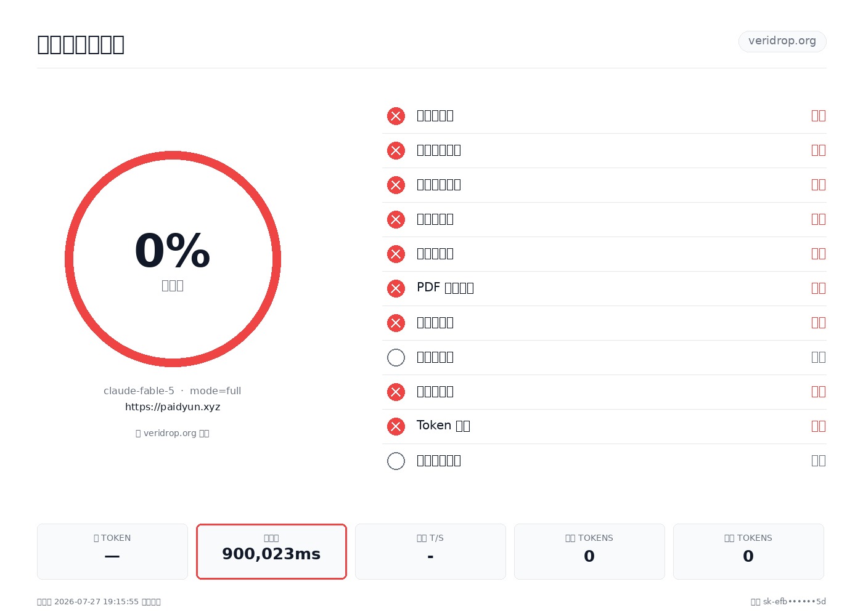This screenshot has height=616, width=863.
Task: Click the red X icon beside the Token check
Action: coord(396,426)
